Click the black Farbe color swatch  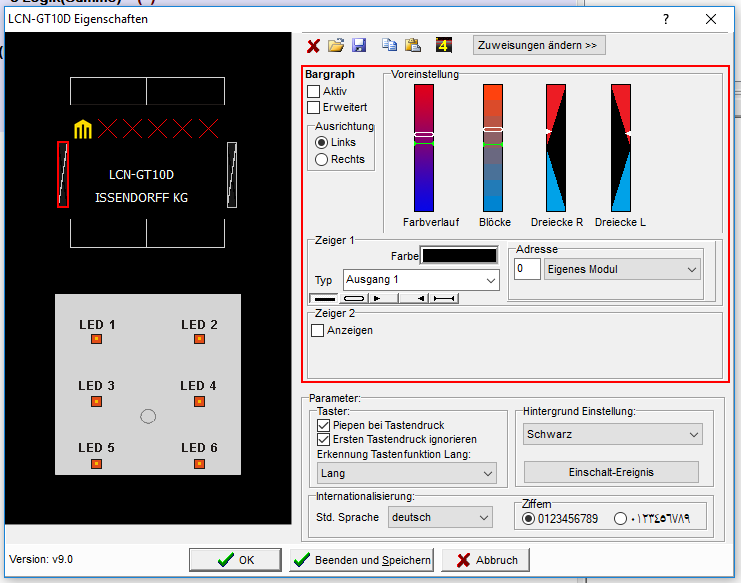(x=459, y=255)
